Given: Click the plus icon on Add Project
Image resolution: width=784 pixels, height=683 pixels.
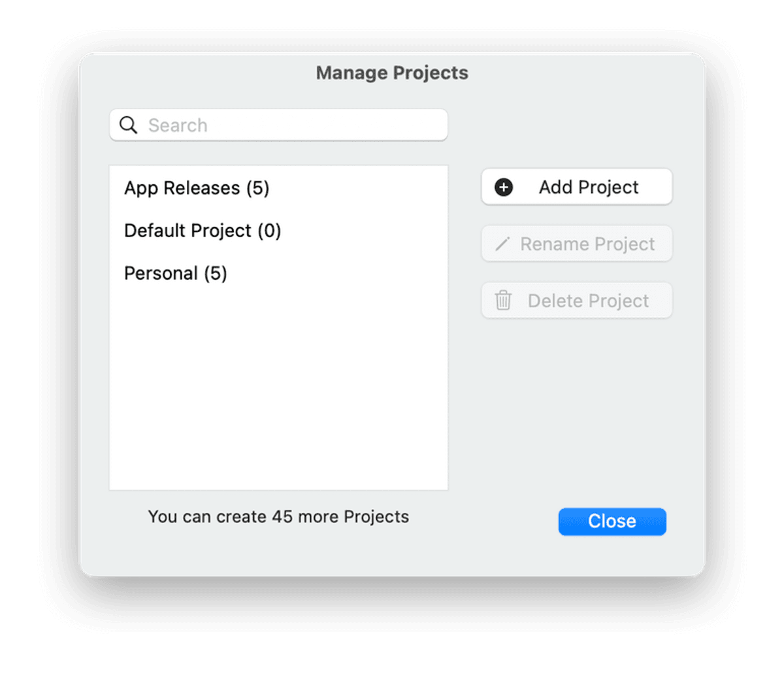Looking at the screenshot, I should 504,188.
